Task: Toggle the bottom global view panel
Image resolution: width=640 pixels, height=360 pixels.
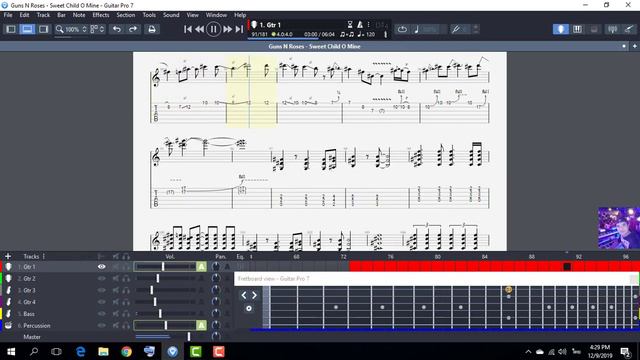Action: tap(27, 29)
